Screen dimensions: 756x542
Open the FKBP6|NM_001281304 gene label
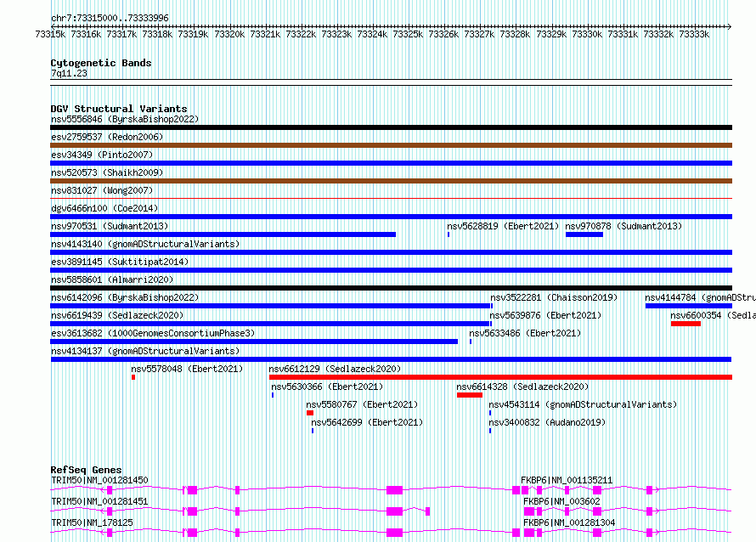point(569,522)
